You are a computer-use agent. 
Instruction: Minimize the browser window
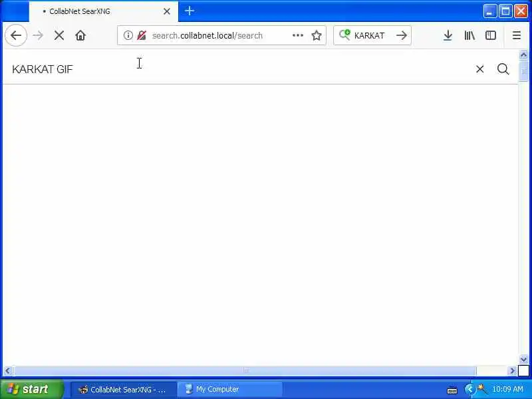[x=489, y=11]
